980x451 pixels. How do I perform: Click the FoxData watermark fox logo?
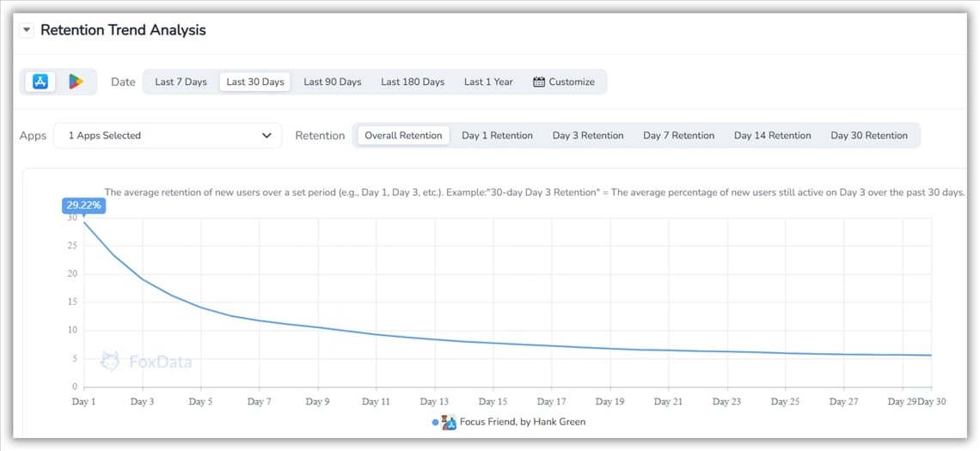coord(110,361)
